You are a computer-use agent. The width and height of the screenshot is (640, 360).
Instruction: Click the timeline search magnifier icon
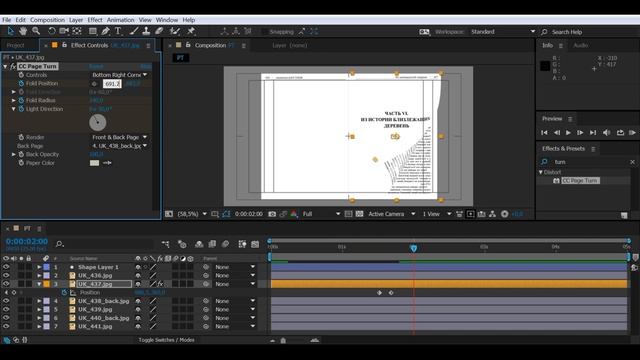pos(59,244)
